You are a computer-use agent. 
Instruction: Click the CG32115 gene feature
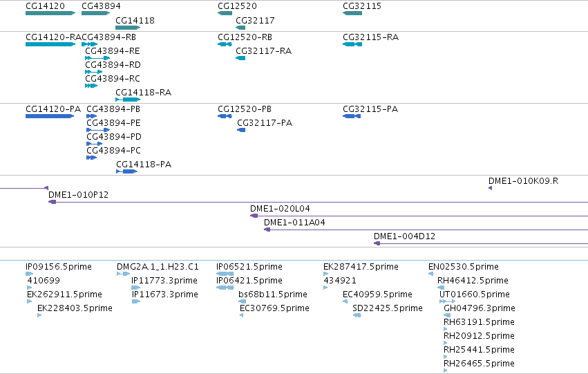tap(352, 13)
